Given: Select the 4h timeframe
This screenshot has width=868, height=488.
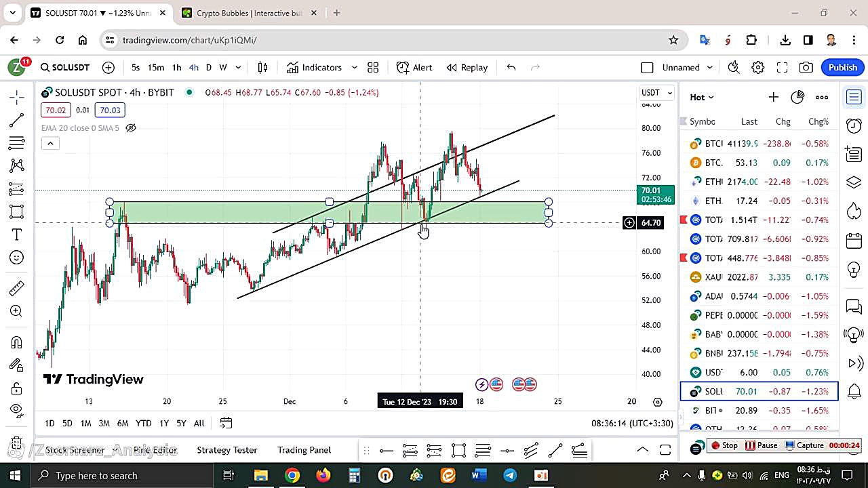Looking at the screenshot, I should pos(193,67).
